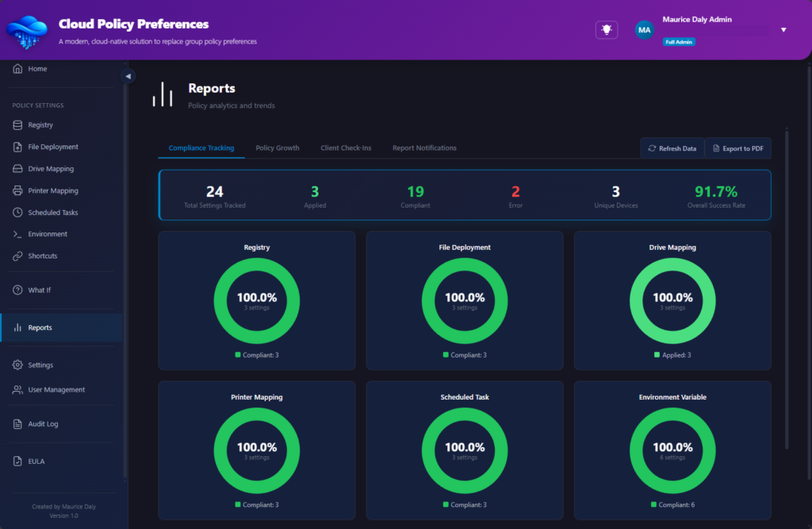Expand the Maurice Daly Admin user dropdown

[x=783, y=30]
